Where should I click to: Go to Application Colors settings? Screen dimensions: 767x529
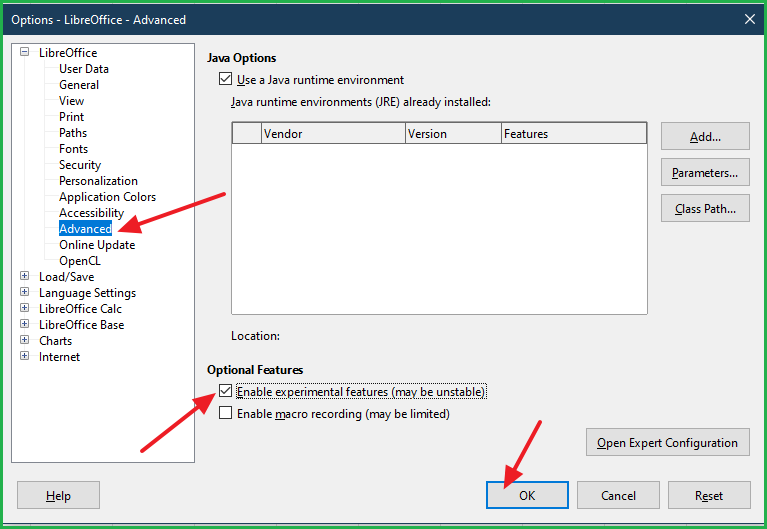tap(107, 197)
